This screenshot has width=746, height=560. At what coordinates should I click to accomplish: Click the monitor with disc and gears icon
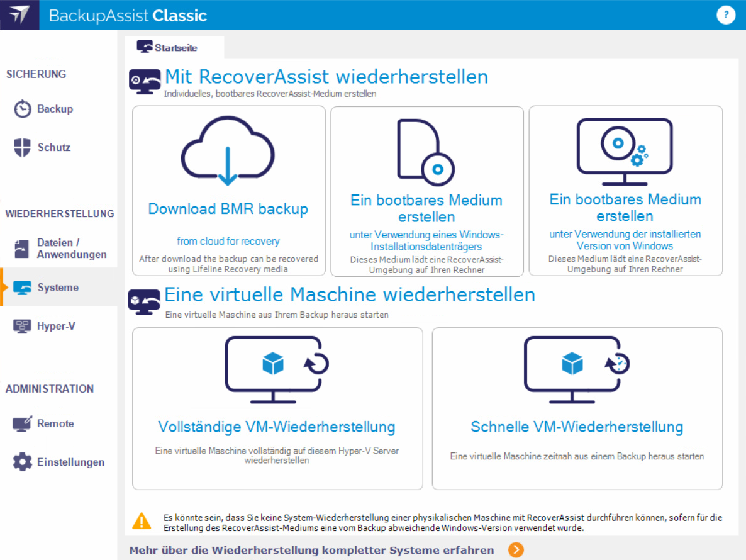click(625, 151)
